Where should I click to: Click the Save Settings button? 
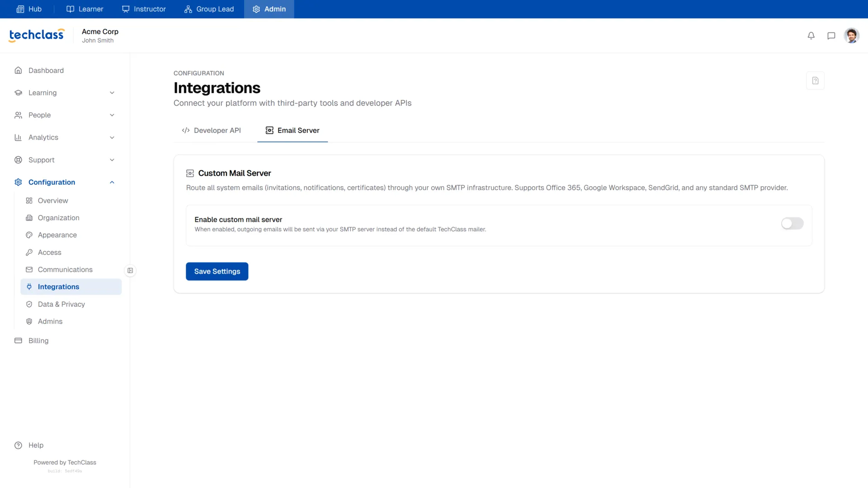pos(217,272)
